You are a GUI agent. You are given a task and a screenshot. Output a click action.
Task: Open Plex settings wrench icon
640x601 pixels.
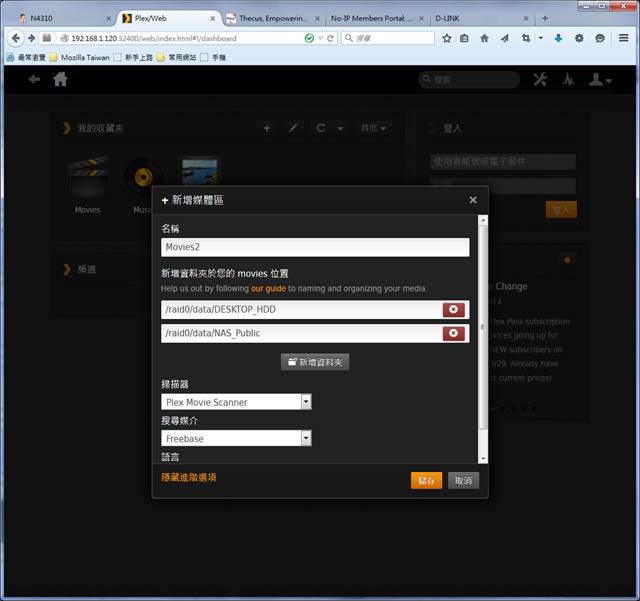pyautogui.click(x=540, y=79)
